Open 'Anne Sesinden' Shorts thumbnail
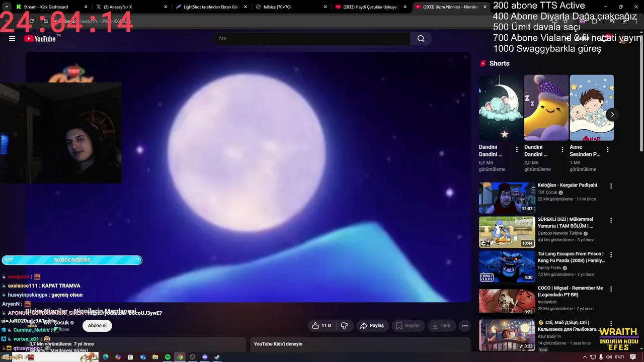The height and width of the screenshot is (362, 644). coord(592,108)
